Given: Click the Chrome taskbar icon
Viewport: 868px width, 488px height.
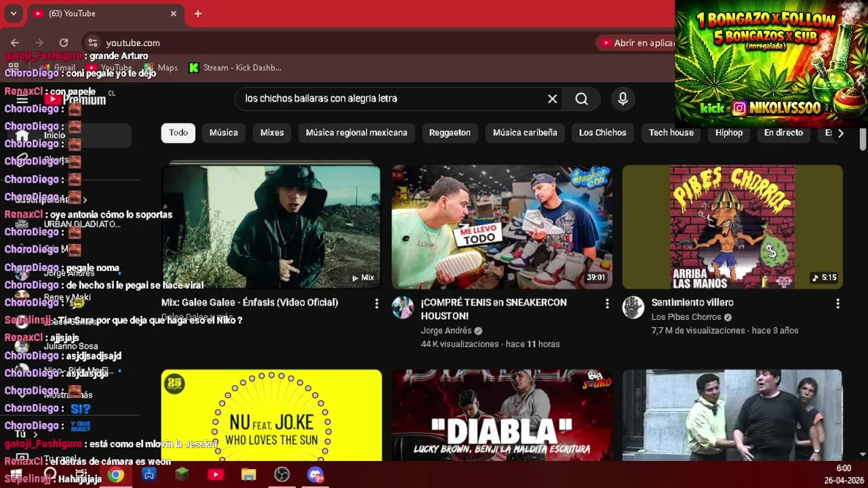Looking at the screenshot, I should click(x=116, y=474).
